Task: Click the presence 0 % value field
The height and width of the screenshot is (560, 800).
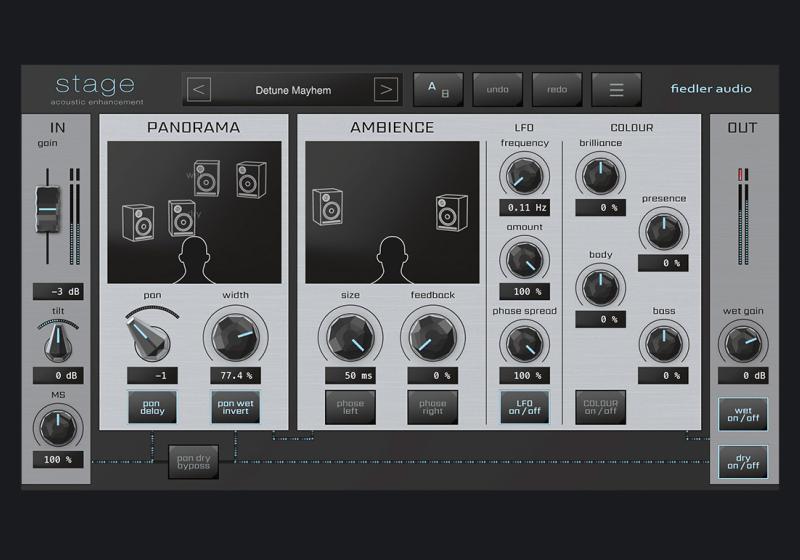Action: pos(663,263)
